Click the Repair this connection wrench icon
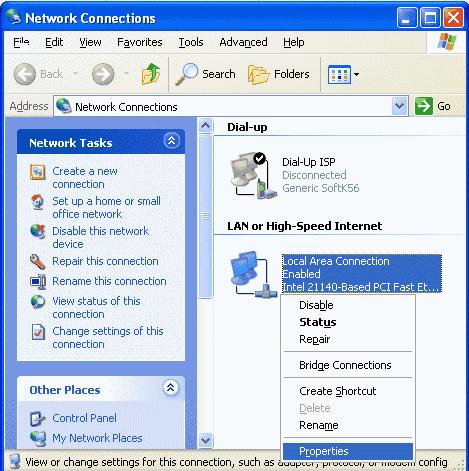This screenshot has height=471, width=469. click(38, 262)
